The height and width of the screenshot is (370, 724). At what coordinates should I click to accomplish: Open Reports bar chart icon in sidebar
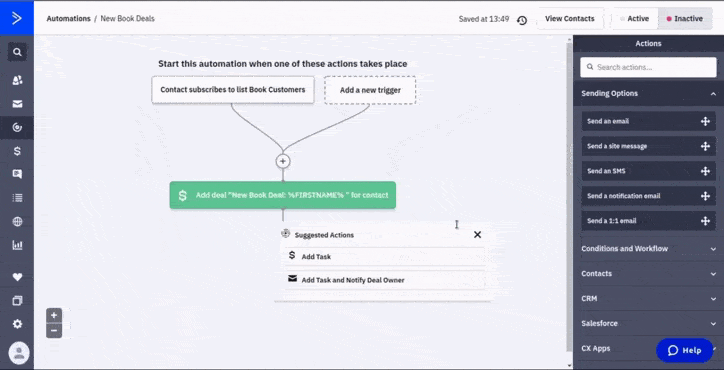[x=17, y=245]
